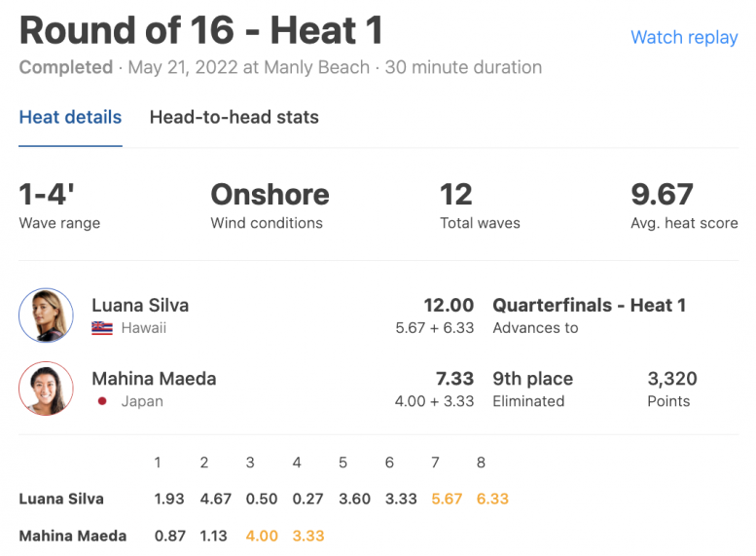756x556 pixels.
Task: Click the 9.67 average heat score
Action: [662, 194]
